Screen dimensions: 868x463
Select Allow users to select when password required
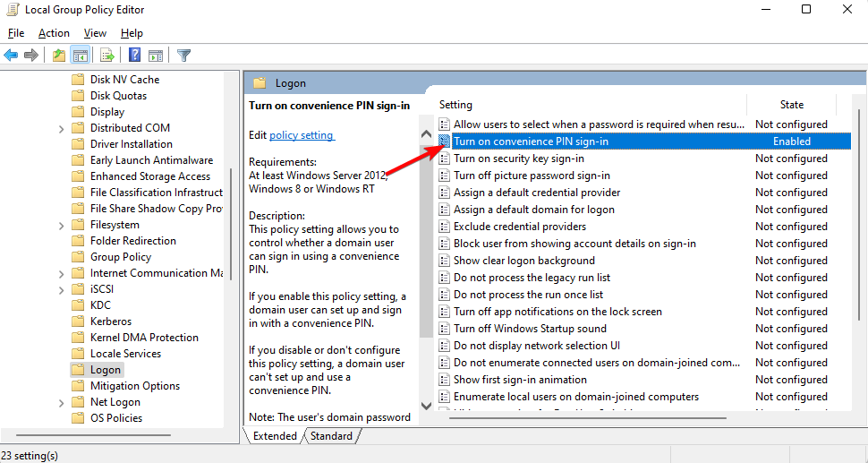pyautogui.click(x=599, y=124)
